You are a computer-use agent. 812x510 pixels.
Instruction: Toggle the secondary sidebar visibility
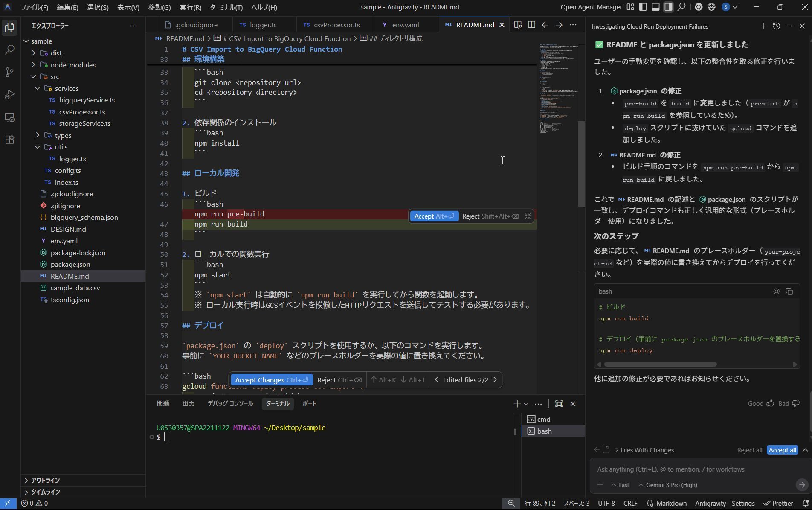(668, 7)
